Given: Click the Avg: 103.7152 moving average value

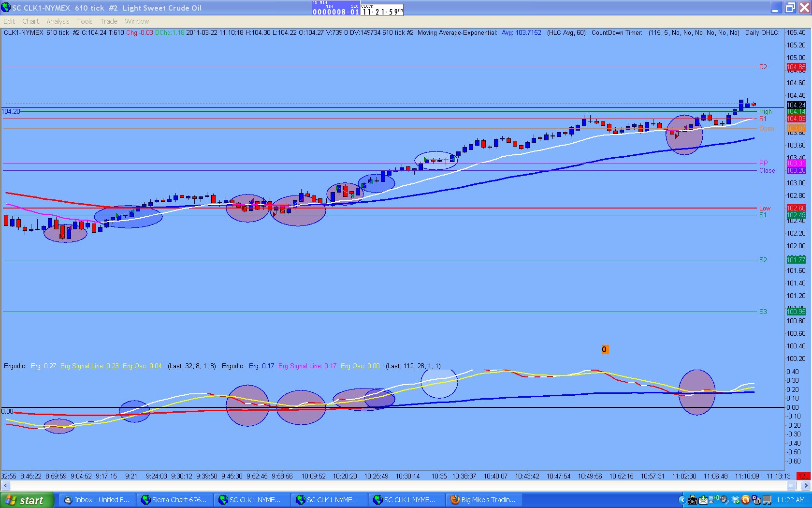Looking at the screenshot, I should pos(521,33).
